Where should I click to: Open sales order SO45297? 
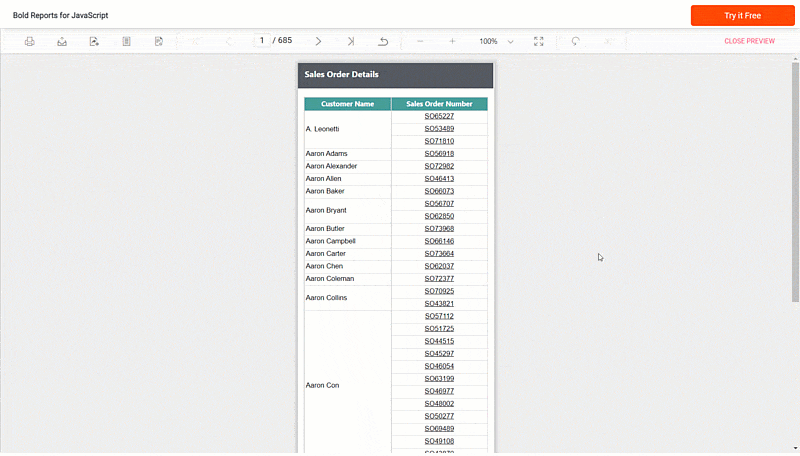click(439, 353)
